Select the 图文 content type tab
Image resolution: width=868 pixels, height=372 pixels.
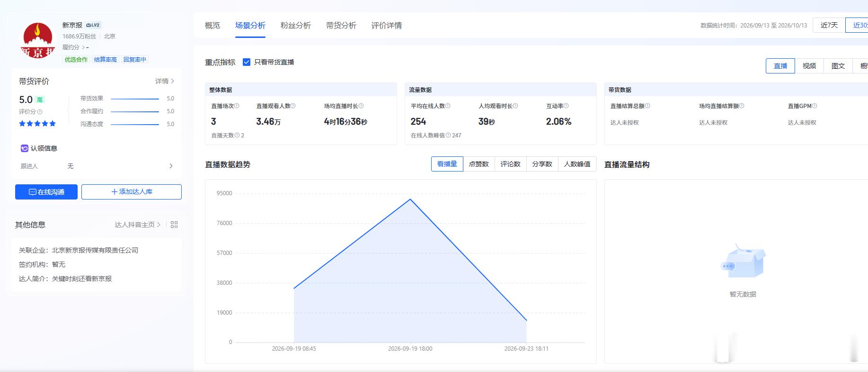[x=838, y=66]
